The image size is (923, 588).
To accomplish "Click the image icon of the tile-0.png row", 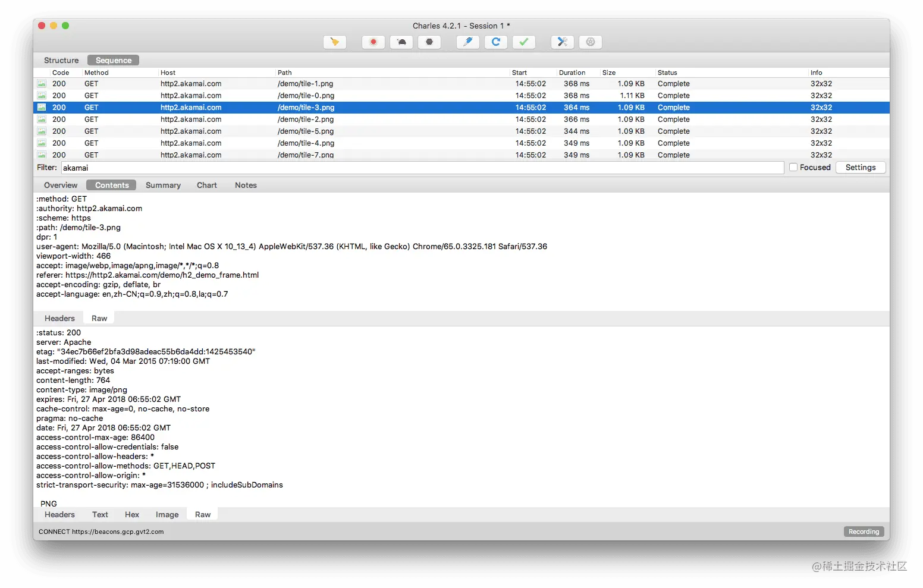I will [42, 96].
